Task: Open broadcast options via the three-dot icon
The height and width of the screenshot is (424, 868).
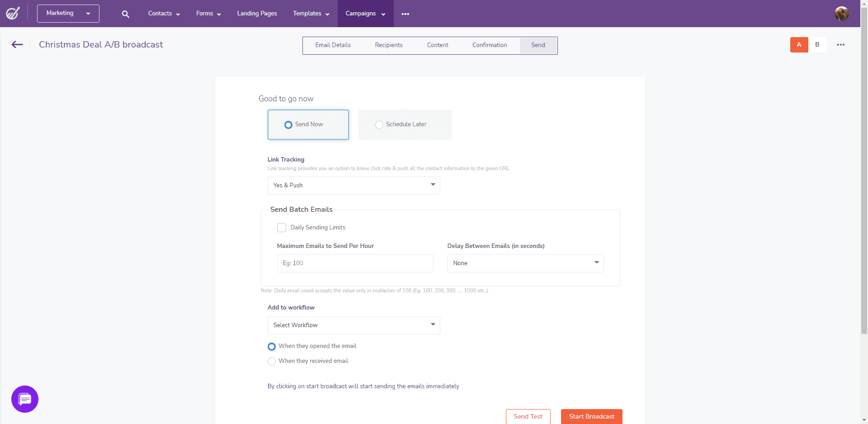Action: point(841,44)
